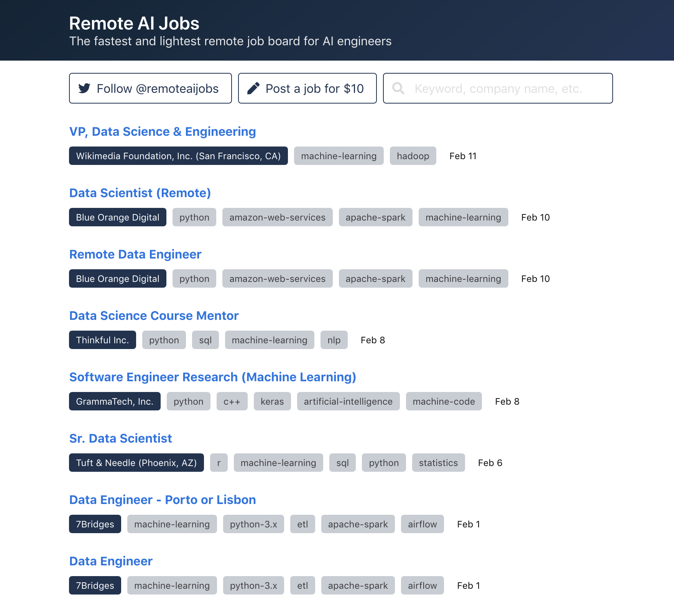The width and height of the screenshot is (674, 616).
Task: Click the pencil icon for posting a job
Action: (x=253, y=88)
